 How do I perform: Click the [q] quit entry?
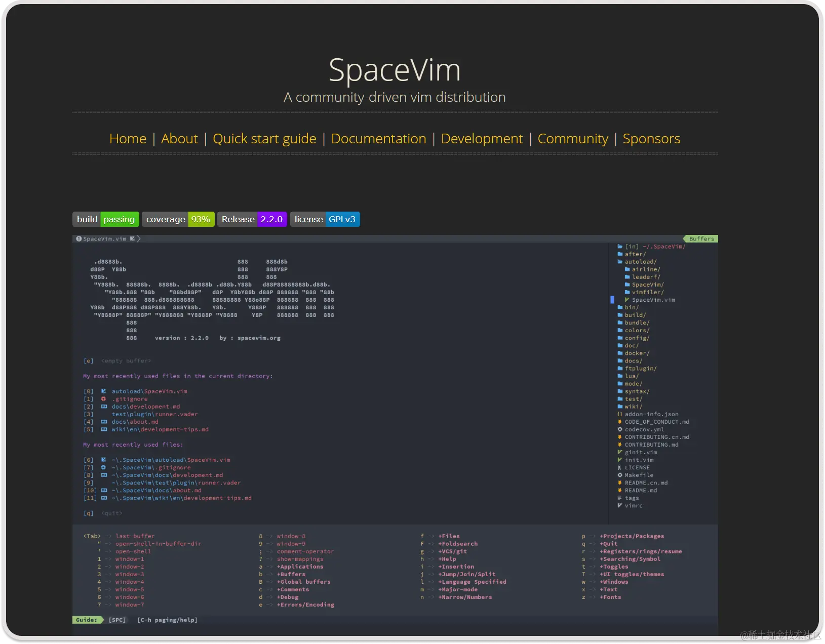point(103,513)
